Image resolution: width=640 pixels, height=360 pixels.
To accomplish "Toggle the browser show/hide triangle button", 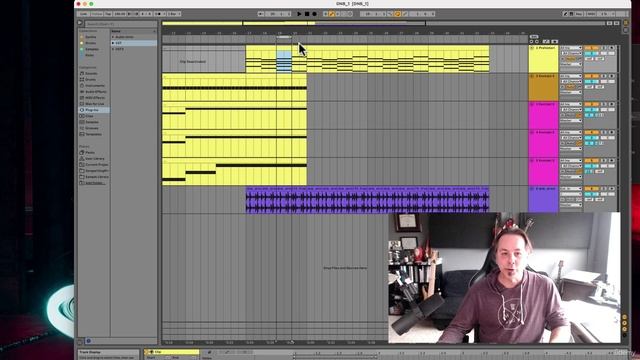I will 80,23.
